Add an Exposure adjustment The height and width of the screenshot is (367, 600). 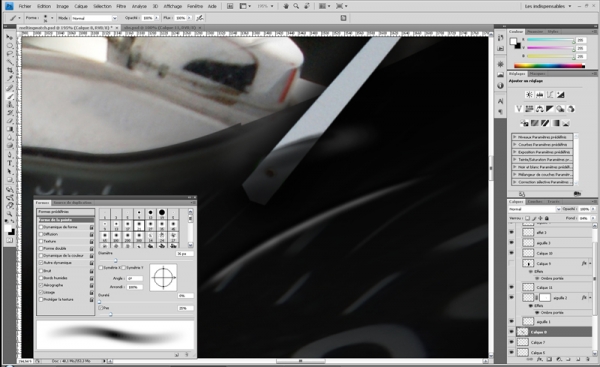[560, 95]
